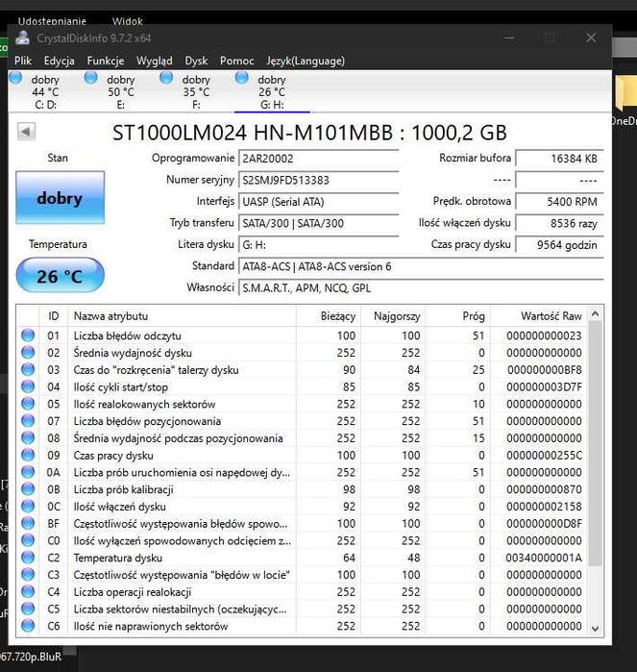Click status orb of attribute C4 operacji realokacji
637x672 pixels.
tap(28, 591)
